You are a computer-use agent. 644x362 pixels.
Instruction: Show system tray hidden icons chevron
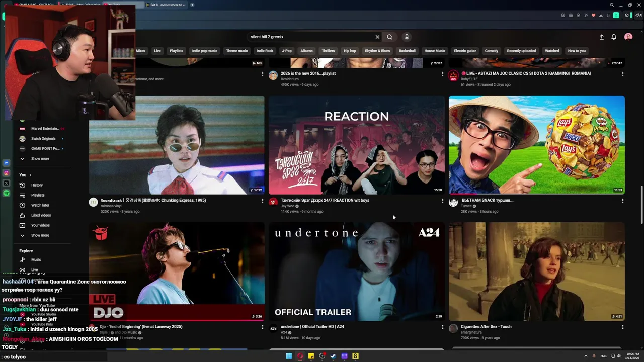pyautogui.click(x=585, y=356)
